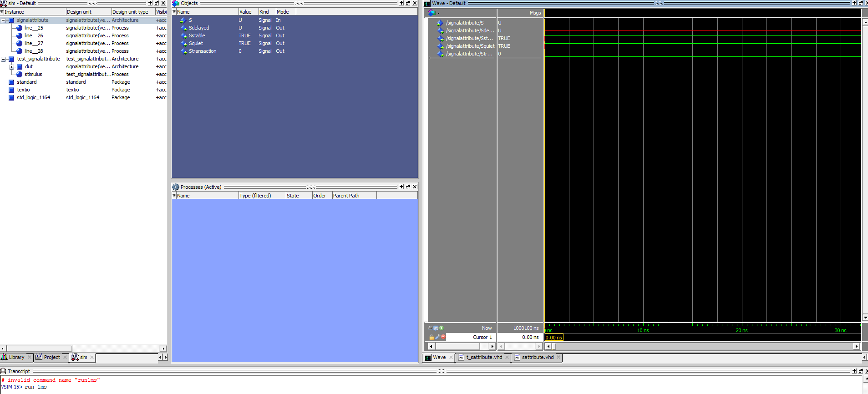Click the Cursor 1 name field

click(472, 337)
